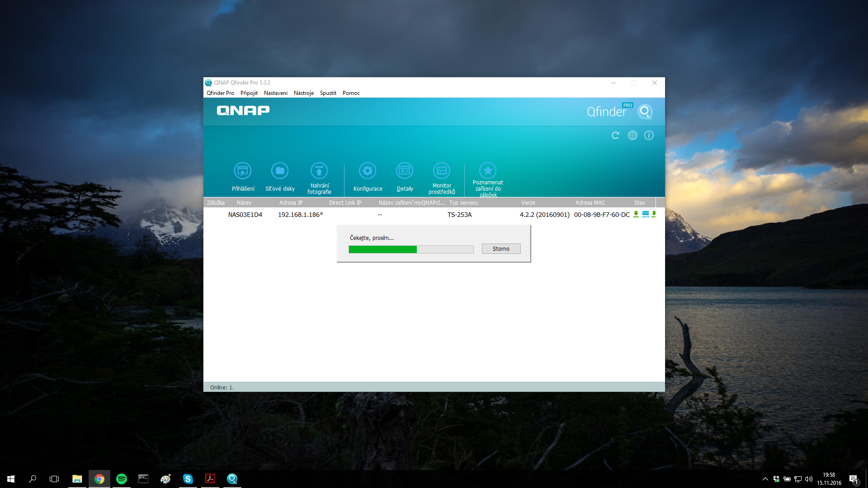Viewport: 868px width, 488px height.
Task: Click the Přihlášení login icon
Action: pos(243,171)
